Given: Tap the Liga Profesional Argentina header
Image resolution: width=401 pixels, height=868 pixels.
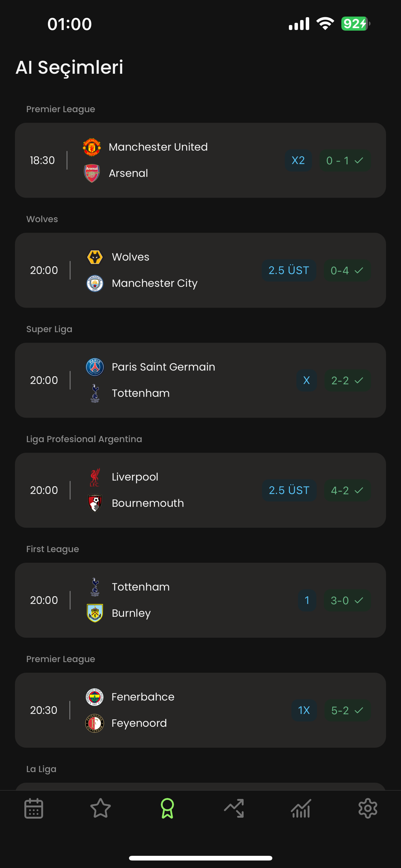Looking at the screenshot, I should (84, 439).
